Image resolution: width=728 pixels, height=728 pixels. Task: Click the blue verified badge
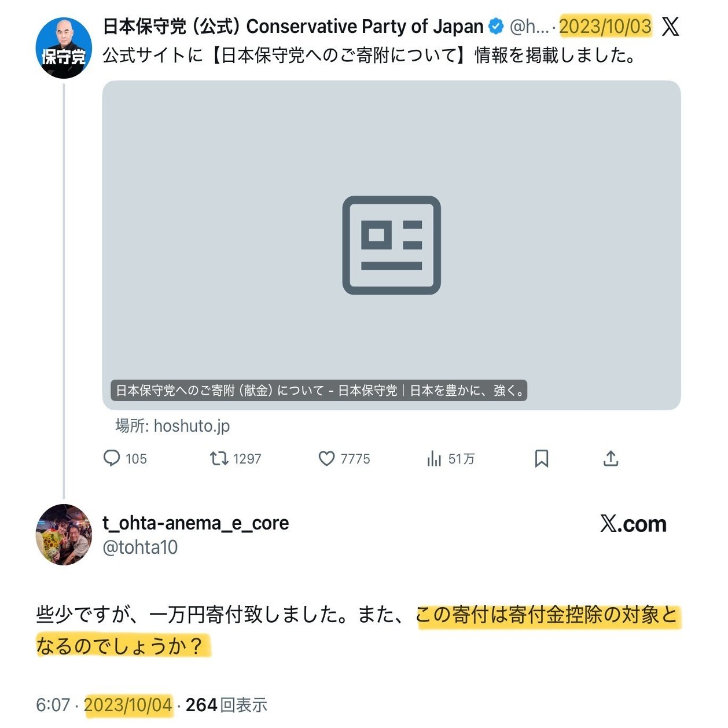tap(496, 27)
